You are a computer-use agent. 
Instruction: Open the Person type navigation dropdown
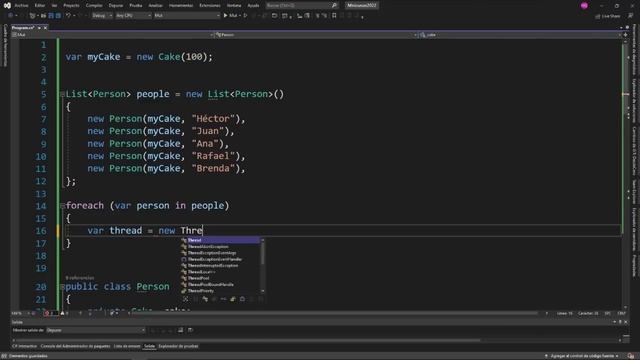(316, 35)
